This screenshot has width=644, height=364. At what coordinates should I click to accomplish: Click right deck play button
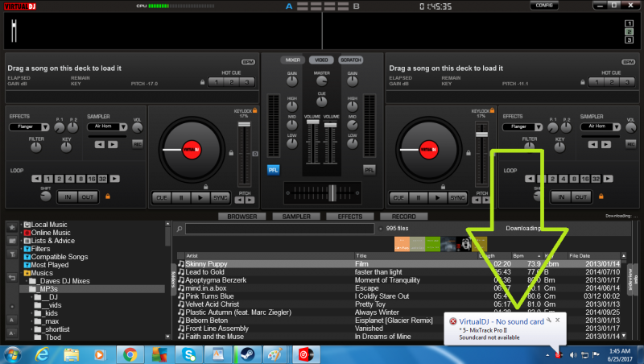pyautogui.click(x=437, y=197)
